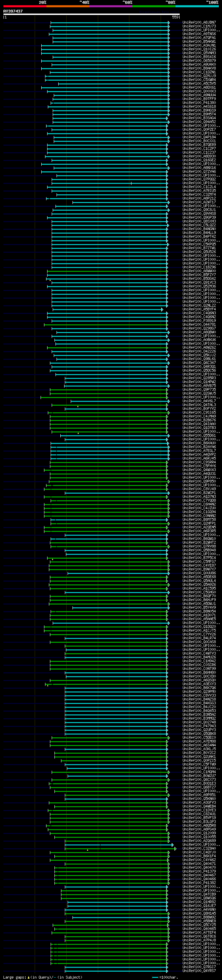Screen dimensions: 222x980
Task: Click the green alignment bar for UniRef100_Q9P735
Action: coord(109,389)
